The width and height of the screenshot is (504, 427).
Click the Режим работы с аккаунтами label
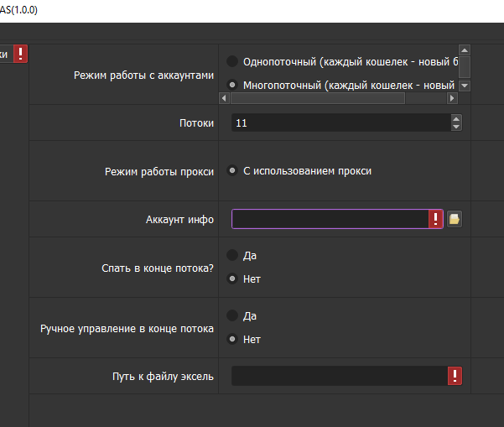click(x=143, y=76)
